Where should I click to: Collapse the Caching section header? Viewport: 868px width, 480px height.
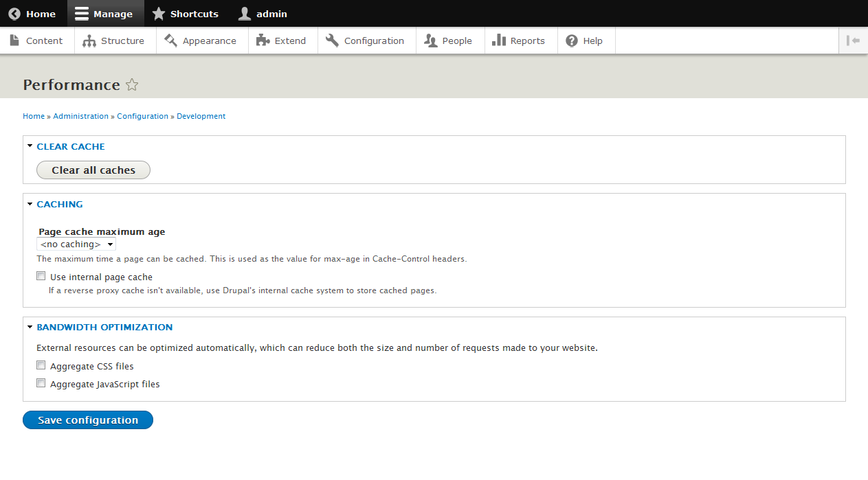pyautogui.click(x=60, y=205)
